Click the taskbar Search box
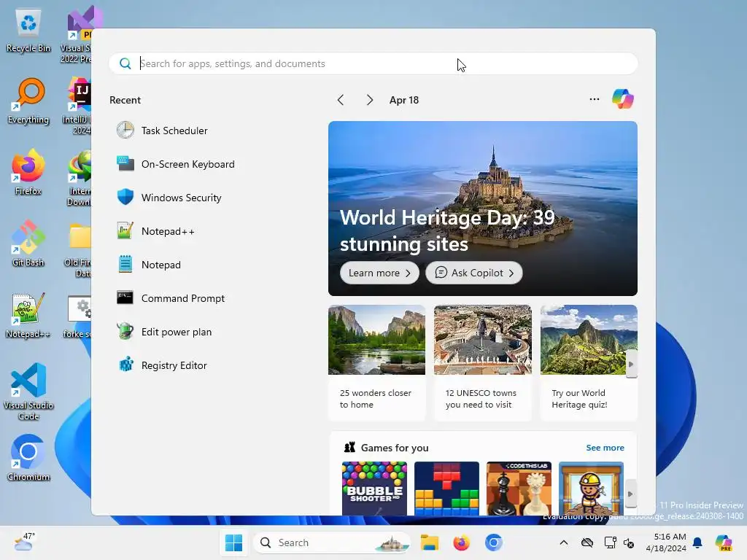The width and height of the screenshot is (747, 560). (332, 542)
